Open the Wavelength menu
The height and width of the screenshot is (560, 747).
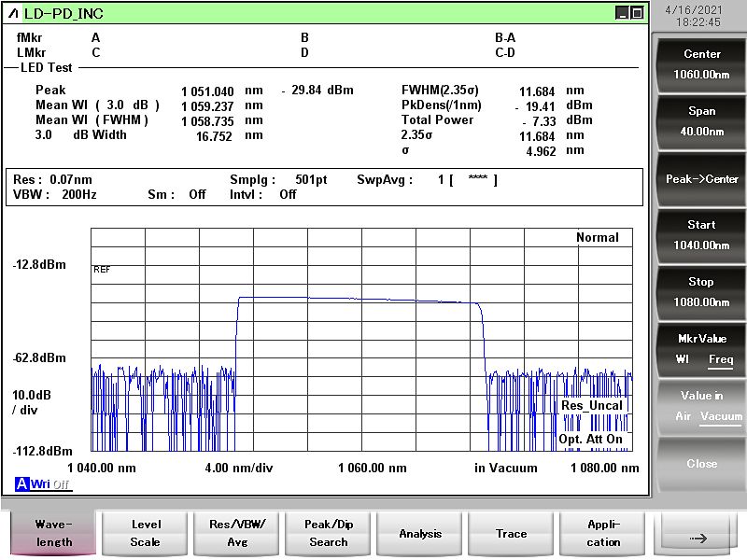pyautogui.click(x=53, y=533)
